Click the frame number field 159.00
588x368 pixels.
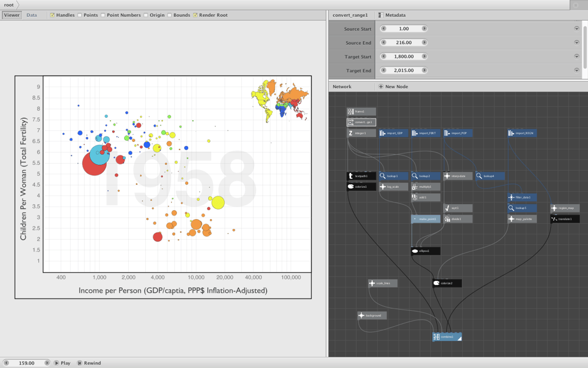click(26, 363)
